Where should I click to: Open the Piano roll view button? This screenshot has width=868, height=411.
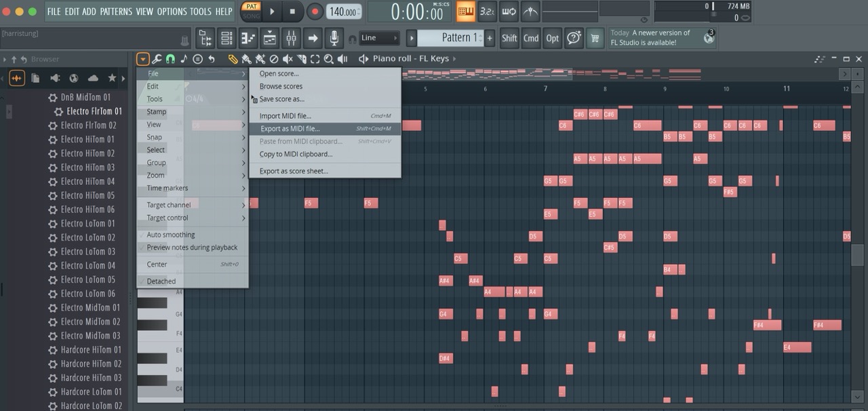[248, 38]
